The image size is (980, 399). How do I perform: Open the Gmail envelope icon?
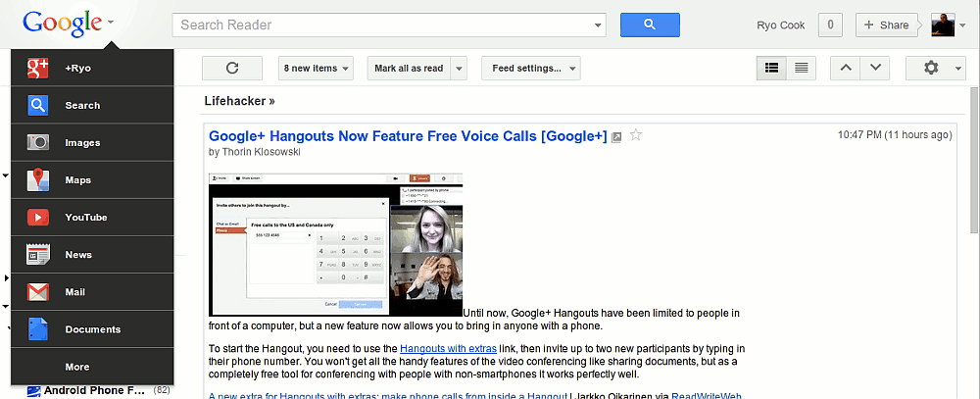click(38, 292)
